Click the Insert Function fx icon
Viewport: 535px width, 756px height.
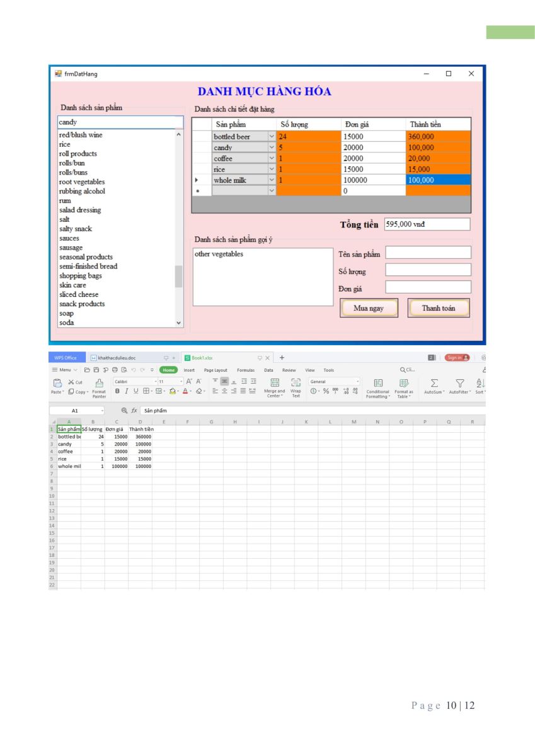coord(134,410)
